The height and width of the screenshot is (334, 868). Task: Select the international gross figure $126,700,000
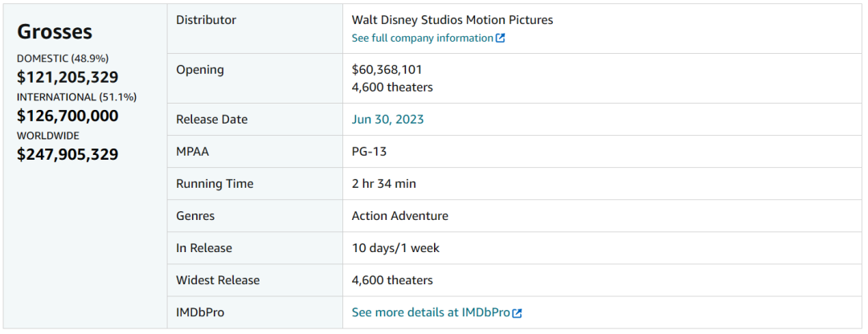[68, 116]
